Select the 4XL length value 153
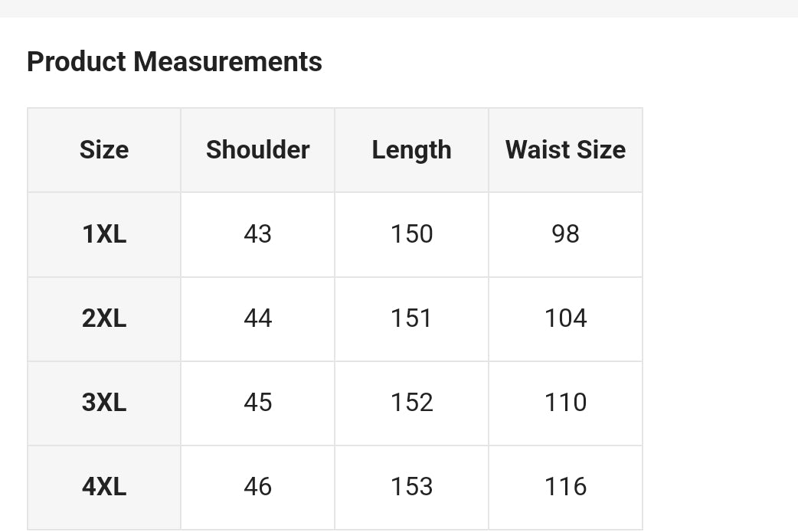 (412, 487)
